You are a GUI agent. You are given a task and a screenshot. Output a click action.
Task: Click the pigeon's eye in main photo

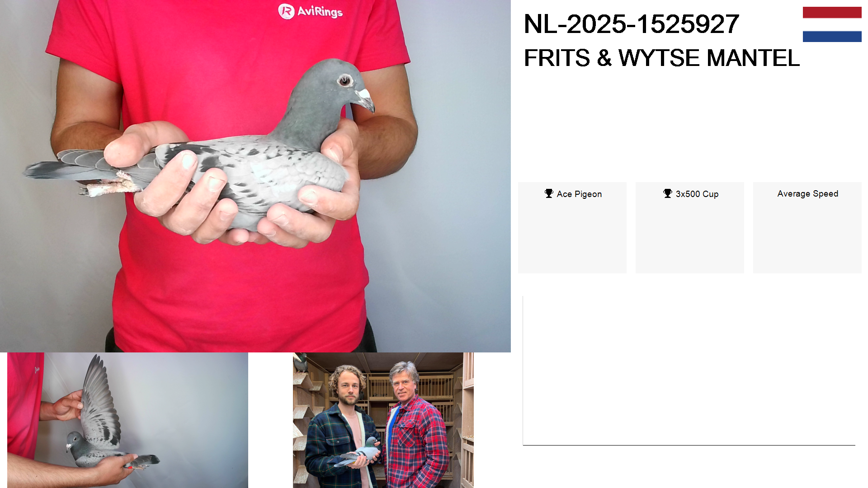[345, 81]
